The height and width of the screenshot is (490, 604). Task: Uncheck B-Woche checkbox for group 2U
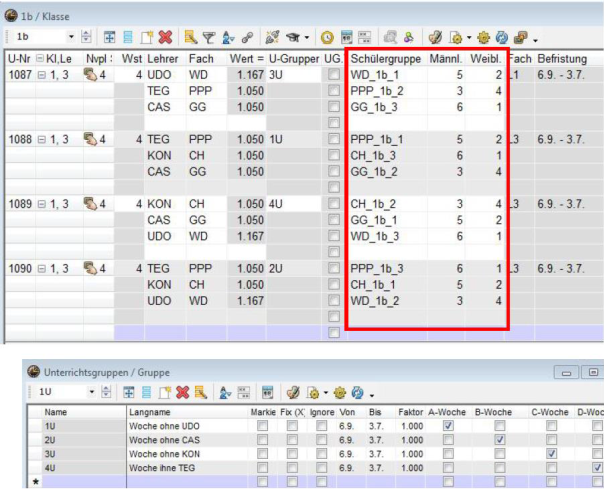(499, 439)
